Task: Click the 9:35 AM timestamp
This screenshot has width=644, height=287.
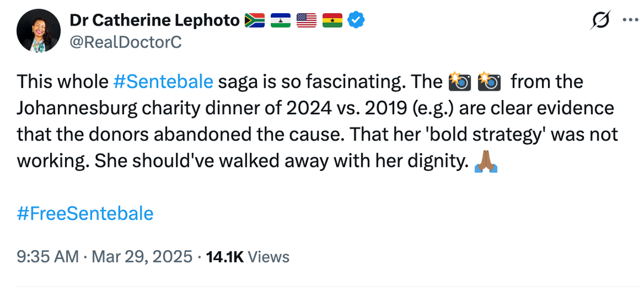Action: pos(48,257)
